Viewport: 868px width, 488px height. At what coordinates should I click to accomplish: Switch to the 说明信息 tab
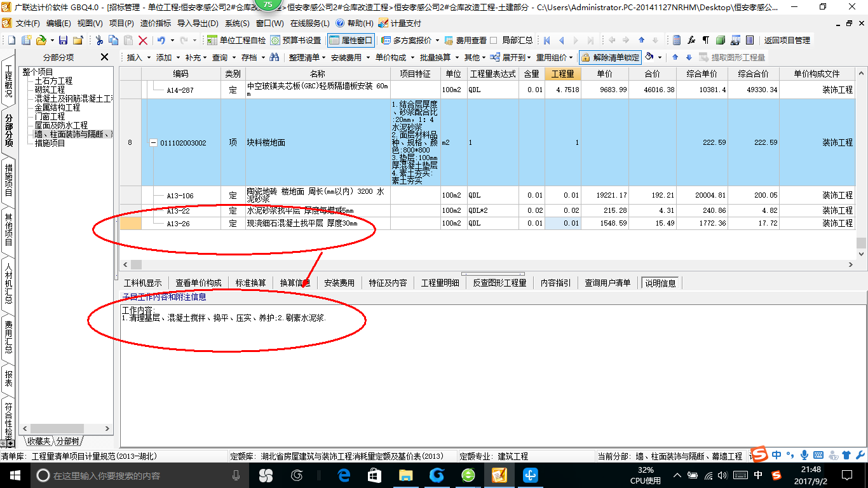tap(661, 283)
